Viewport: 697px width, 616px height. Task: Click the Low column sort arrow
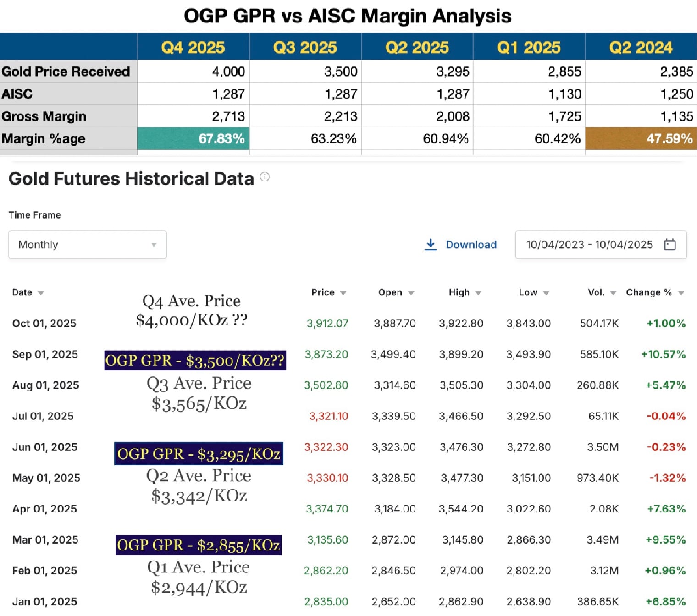[x=546, y=293]
